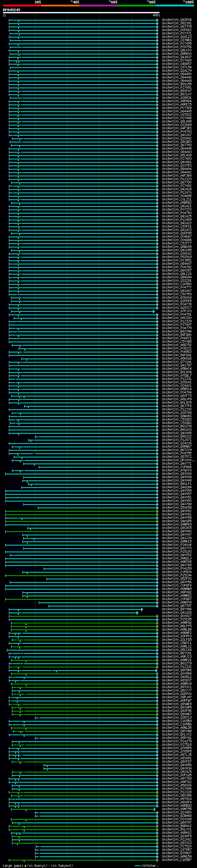Click the UniRef100_B9S155 label

pyautogui.click(x=176, y=84)
